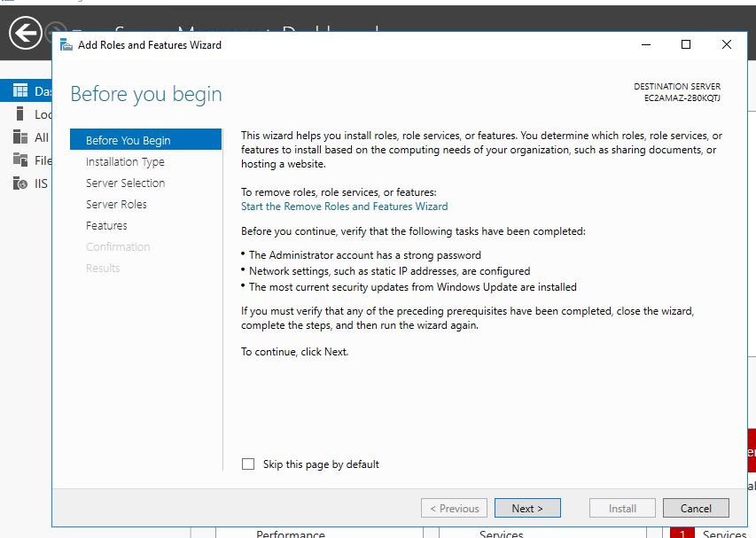Select the Dashboard icon in the sidebar

coord(19,91)
